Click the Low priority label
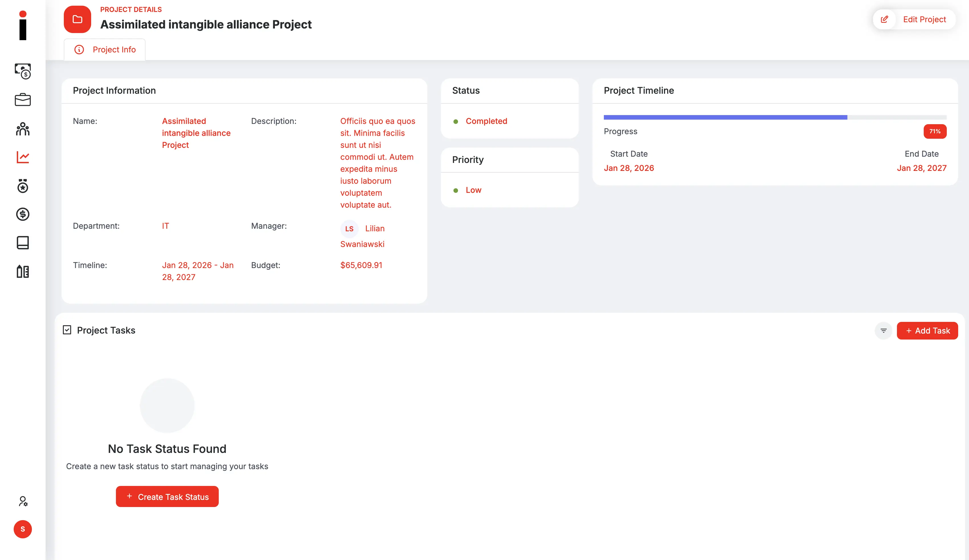Screen dimensions: 969x560 click(x=473, y=190)
